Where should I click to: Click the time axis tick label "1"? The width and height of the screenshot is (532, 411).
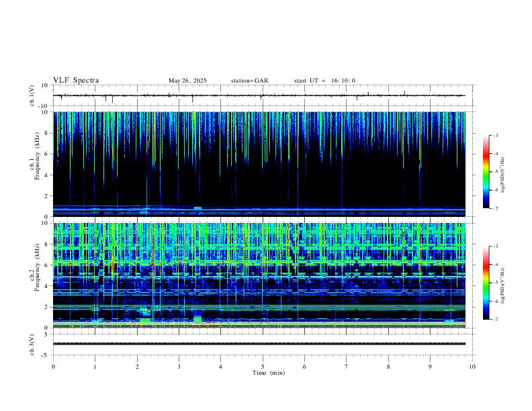pos(95,367)
